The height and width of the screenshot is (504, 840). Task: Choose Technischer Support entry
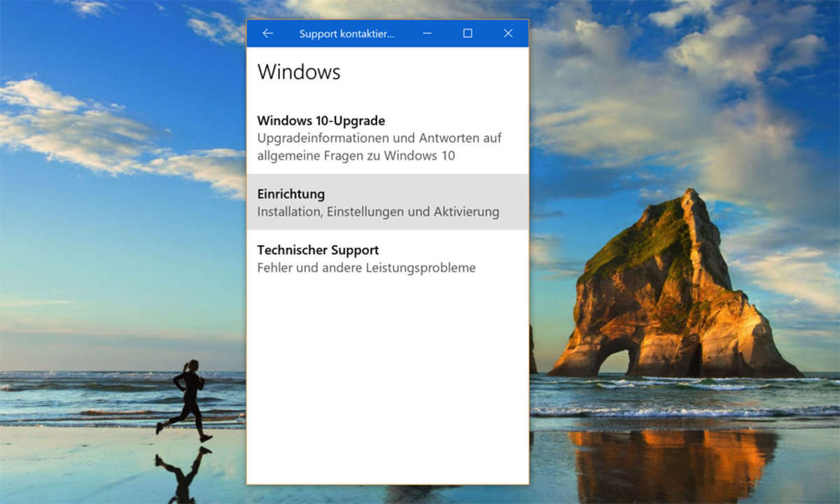coord(388,258)
